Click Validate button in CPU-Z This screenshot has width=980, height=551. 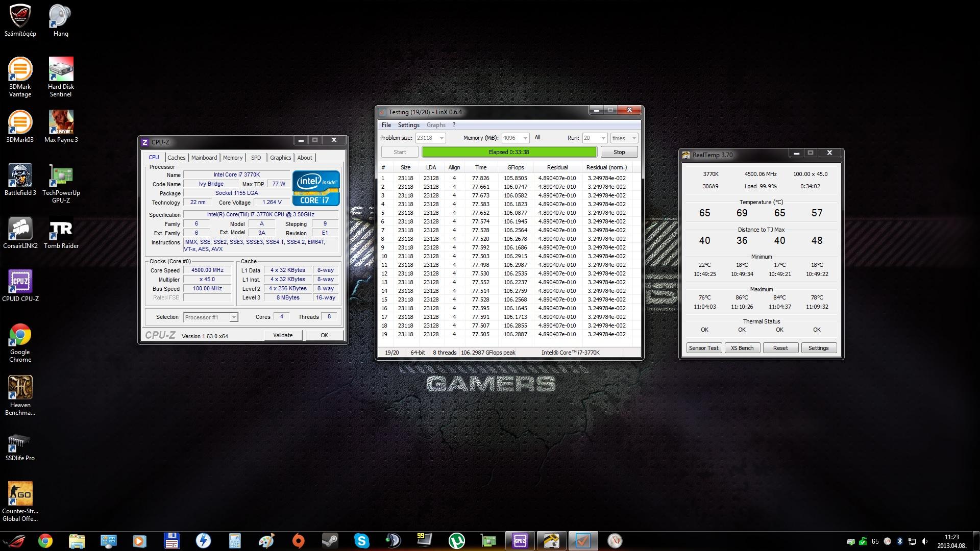point(283,335)
